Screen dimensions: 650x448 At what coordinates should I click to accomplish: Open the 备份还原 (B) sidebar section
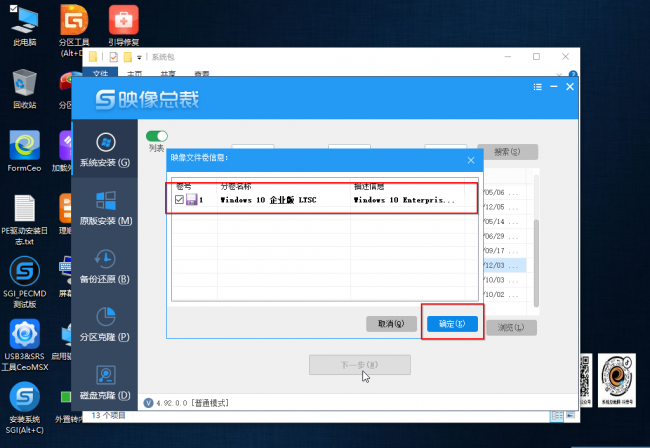105,266
